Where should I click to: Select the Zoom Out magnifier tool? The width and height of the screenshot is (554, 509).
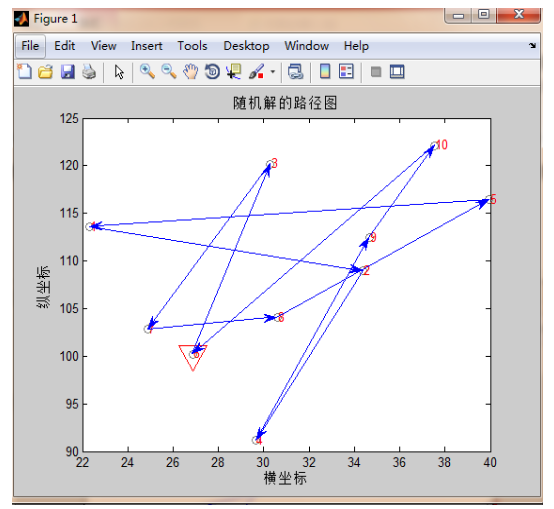(169, 72)
